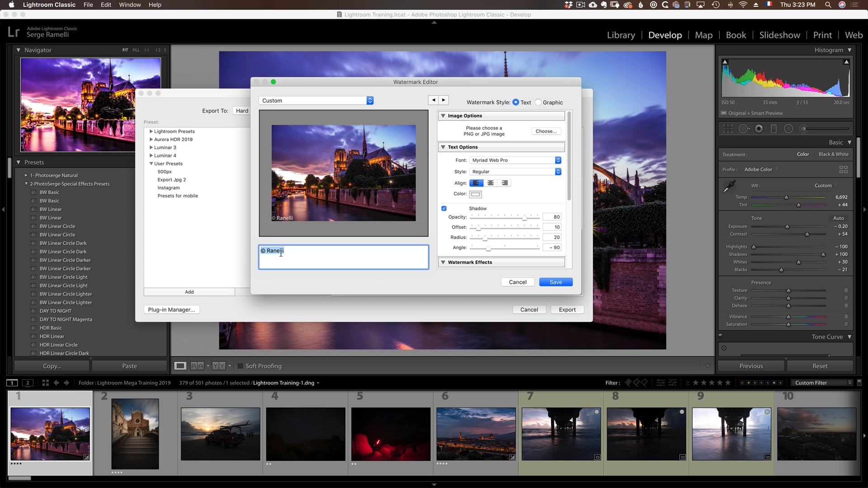Click the center text alignment icon

[490, 183]
